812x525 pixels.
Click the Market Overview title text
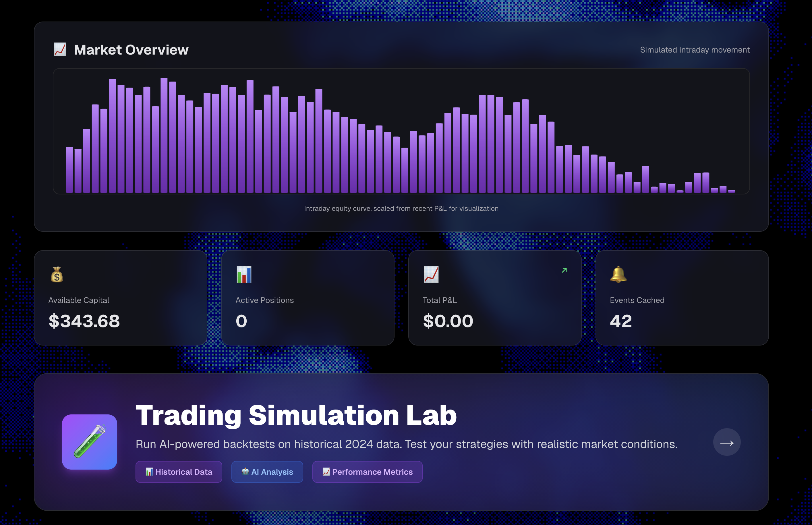click(x=131, y=50)
